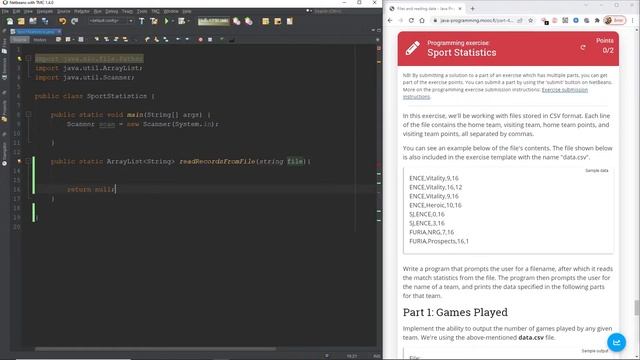
Task: Click third TMC icon in NetBeans toolbar
Action: pyautogui.click(x=289, y=21)
